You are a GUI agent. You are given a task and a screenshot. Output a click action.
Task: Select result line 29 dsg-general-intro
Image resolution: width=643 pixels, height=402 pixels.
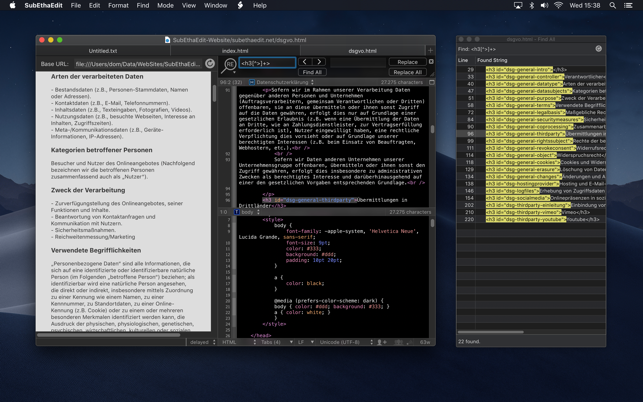click(x=531, y=70)
